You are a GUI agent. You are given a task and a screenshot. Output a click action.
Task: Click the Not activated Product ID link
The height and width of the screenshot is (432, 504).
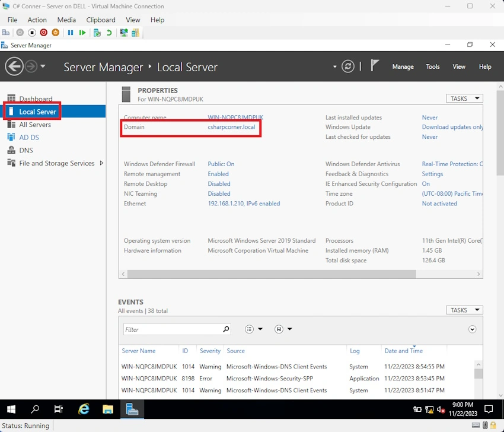tap(439, 204)
